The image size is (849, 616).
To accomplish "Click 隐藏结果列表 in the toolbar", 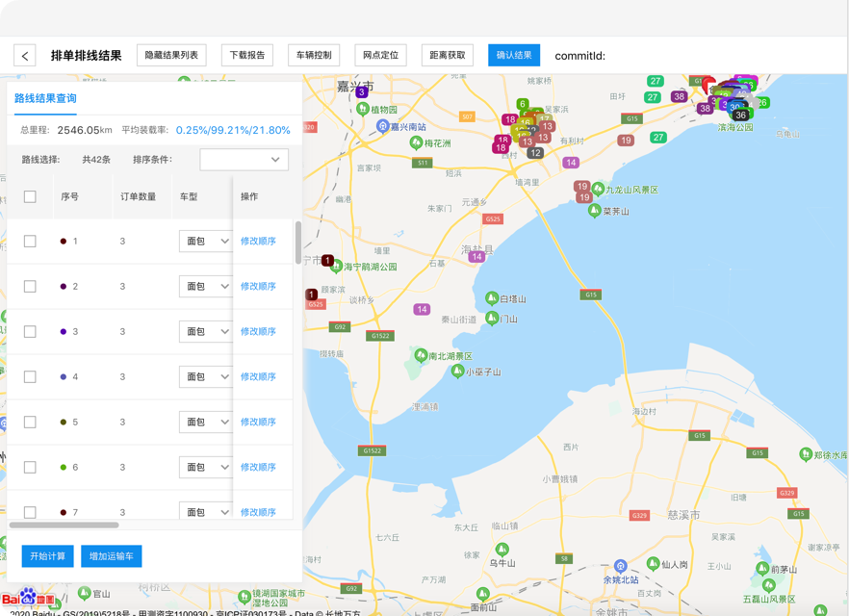I will tap(171, 56).
